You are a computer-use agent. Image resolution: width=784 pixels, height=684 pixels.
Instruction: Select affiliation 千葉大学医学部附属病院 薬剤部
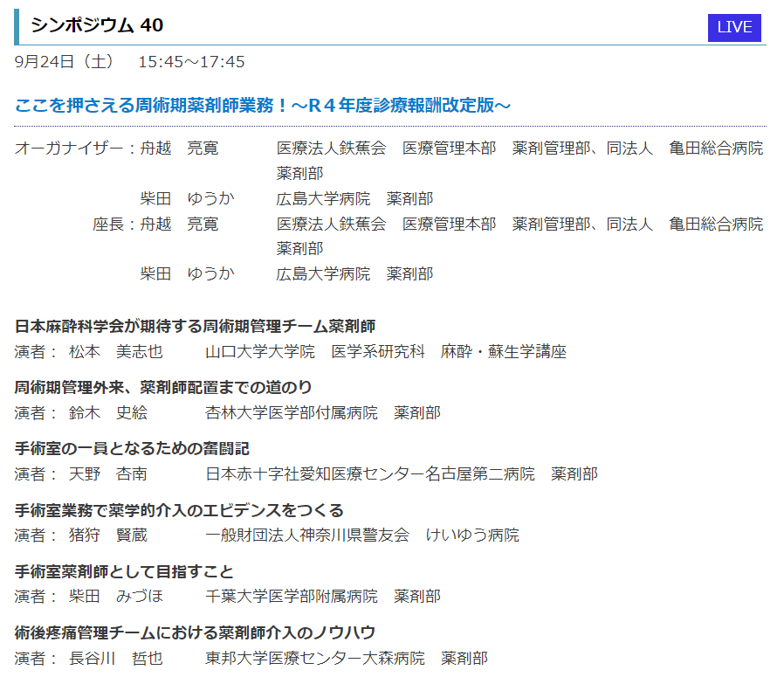click(323, 597)
